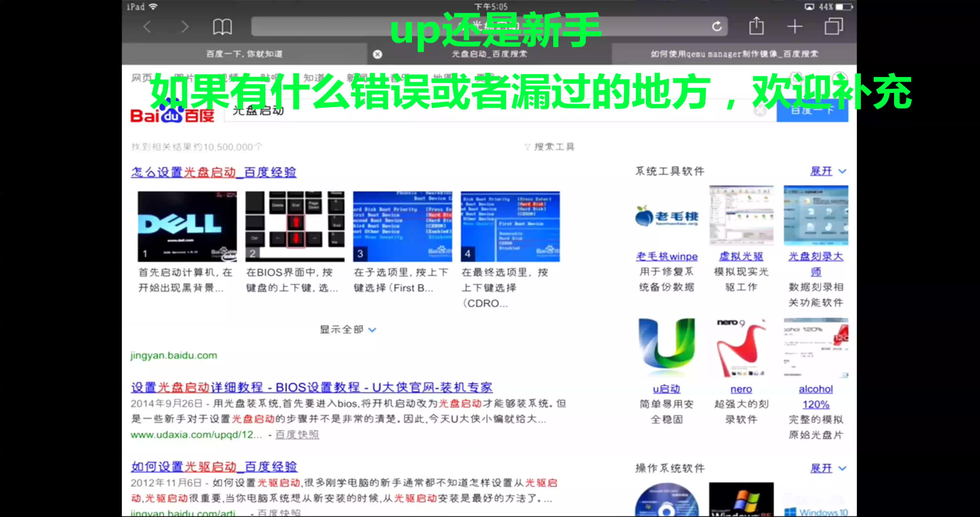Open 老毛桃winpe software link

pyautogui.click(x=667, y=256)
